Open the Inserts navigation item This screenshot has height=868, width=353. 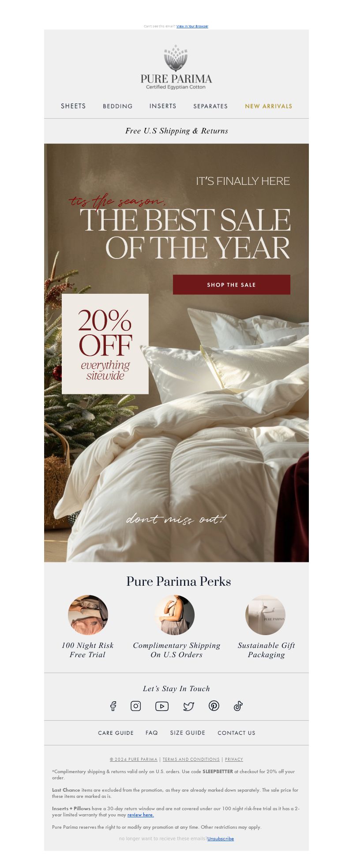(163, 106)
